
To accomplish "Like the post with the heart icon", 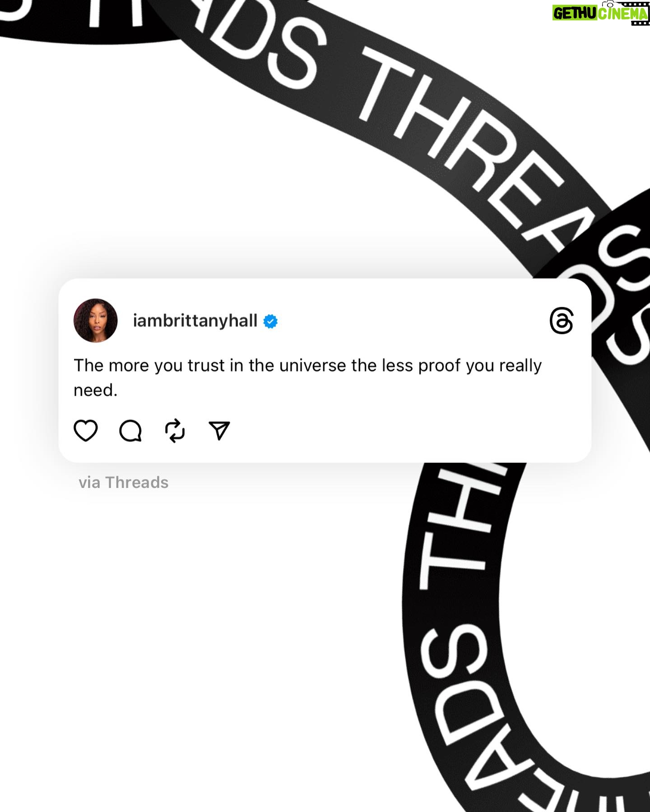I will coord(85,430).
